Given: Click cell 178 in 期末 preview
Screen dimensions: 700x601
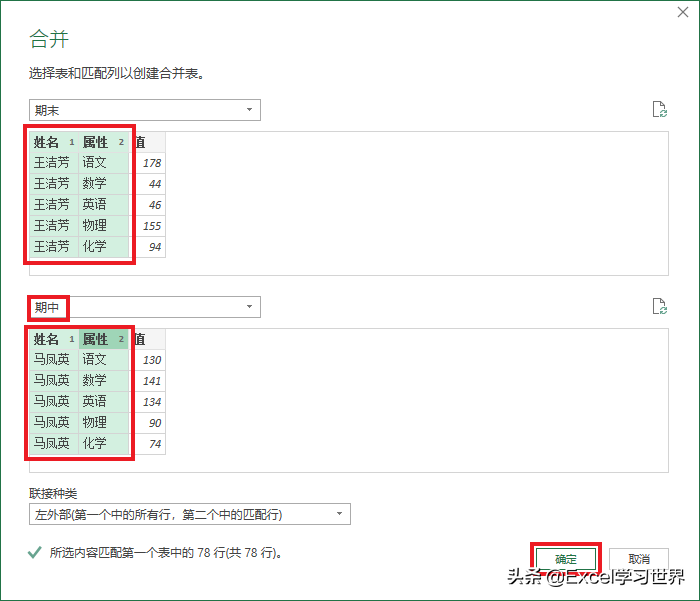Looking at the screenshot, I should pos(149,163).
